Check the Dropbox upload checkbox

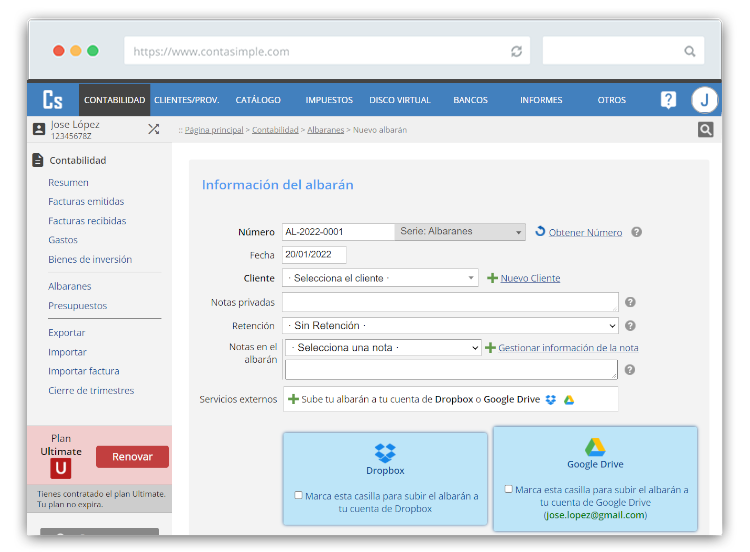click(x=298, y=495)
